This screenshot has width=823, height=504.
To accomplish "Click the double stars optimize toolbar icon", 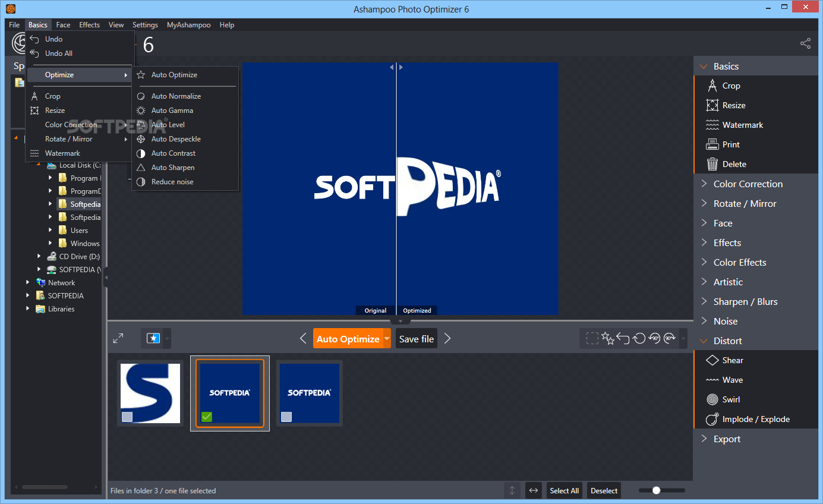I will [x=607, y=338].
